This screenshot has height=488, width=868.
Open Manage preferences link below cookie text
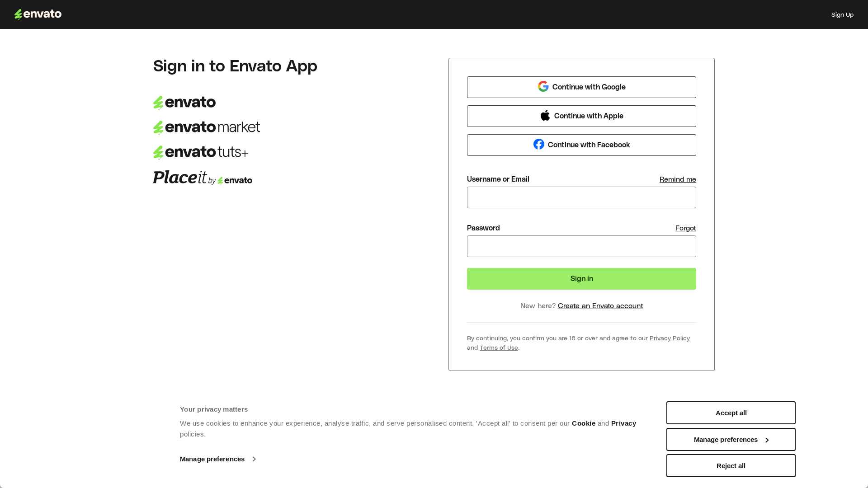218,459
